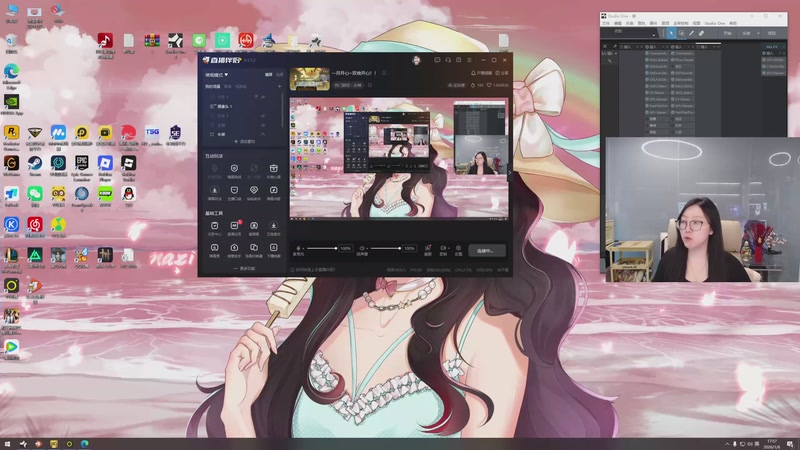Open the Windows Start button
The width and height of the screenshot is (800, 450).
coord(7,444)
